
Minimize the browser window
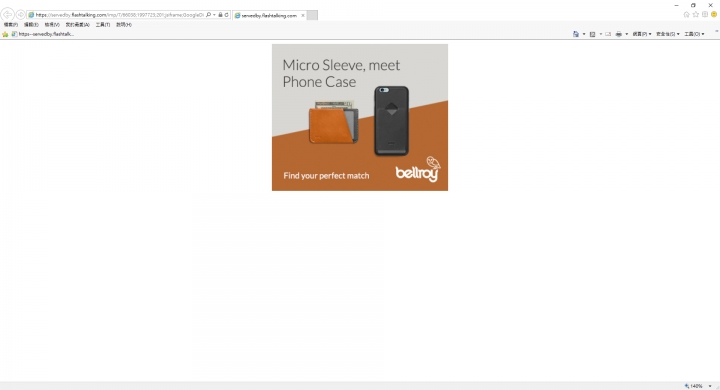(x=676, y=5)
